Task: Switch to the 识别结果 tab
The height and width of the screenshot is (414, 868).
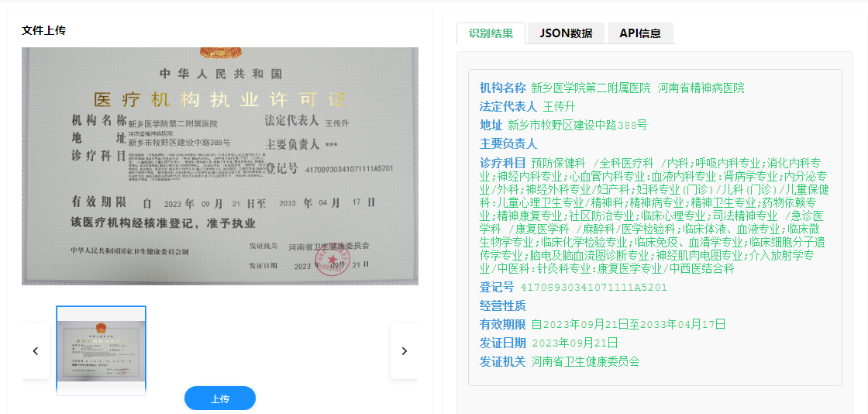Action: coord(491,33)
